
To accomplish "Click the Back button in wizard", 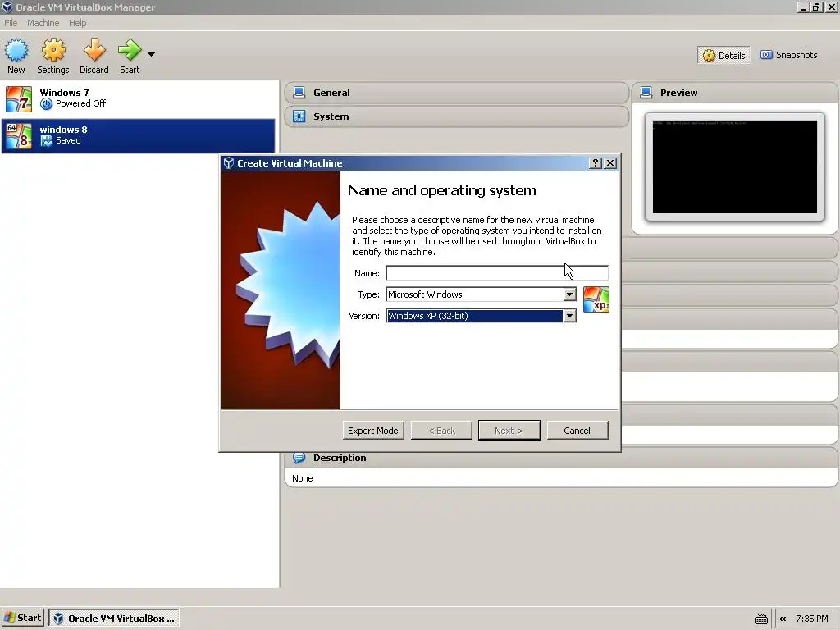I will pos(441,430).
